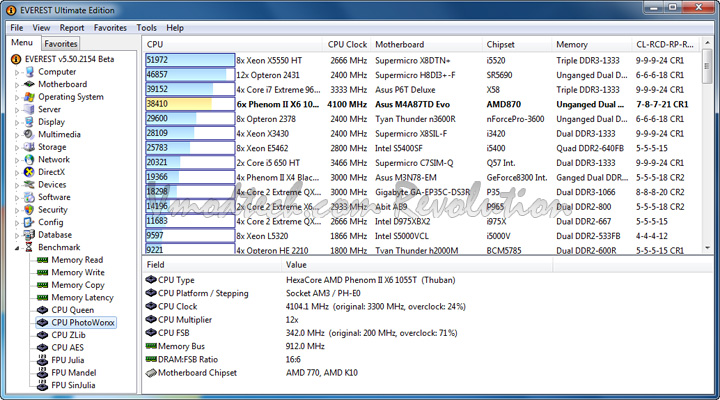Click the Storage drive icon
This screenshot has height=400, width=720.
coord(29,147)
